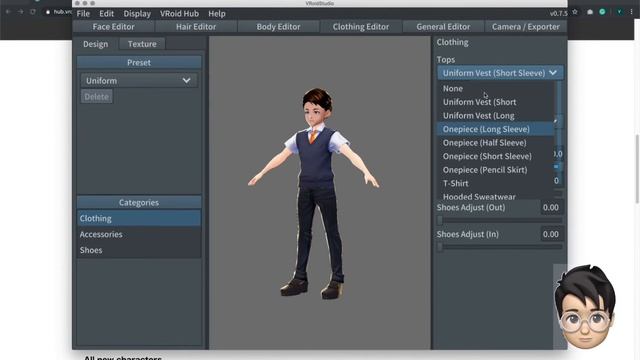
Task: Click the Shoes Adjust (Out) value field
Action: pyautogui.click(x=551, y=207)
